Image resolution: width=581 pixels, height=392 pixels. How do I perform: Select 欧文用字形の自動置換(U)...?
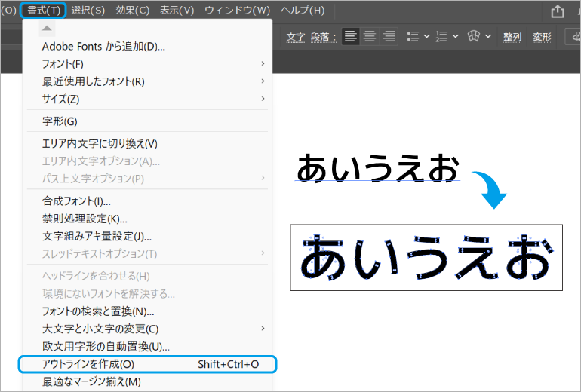(147, 347)
